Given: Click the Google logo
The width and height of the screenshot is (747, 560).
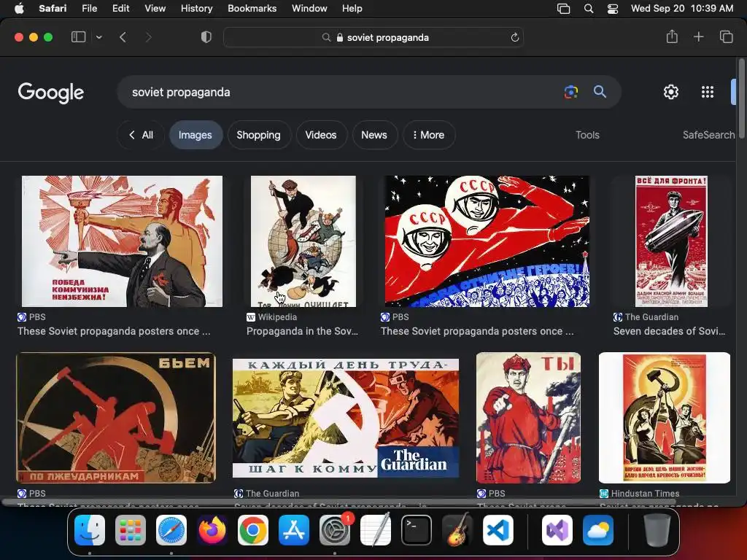Looking at the screenshot, I should 51,93.
